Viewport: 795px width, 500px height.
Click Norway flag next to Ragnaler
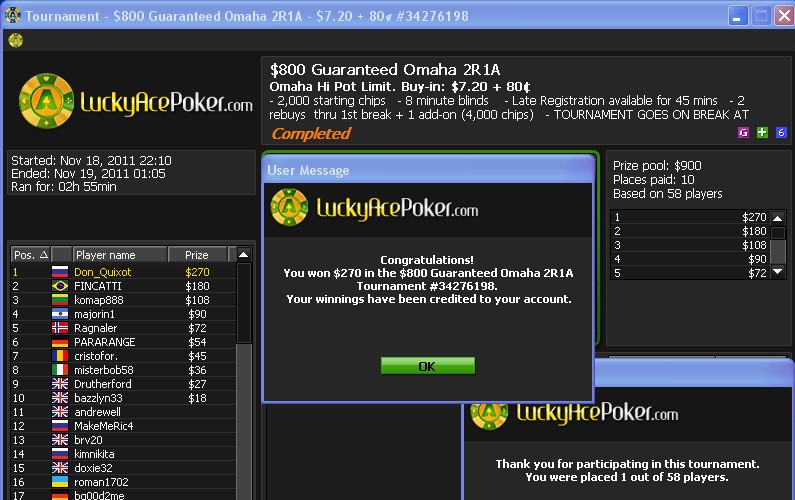pyautogui.click(x=60, y=328)
